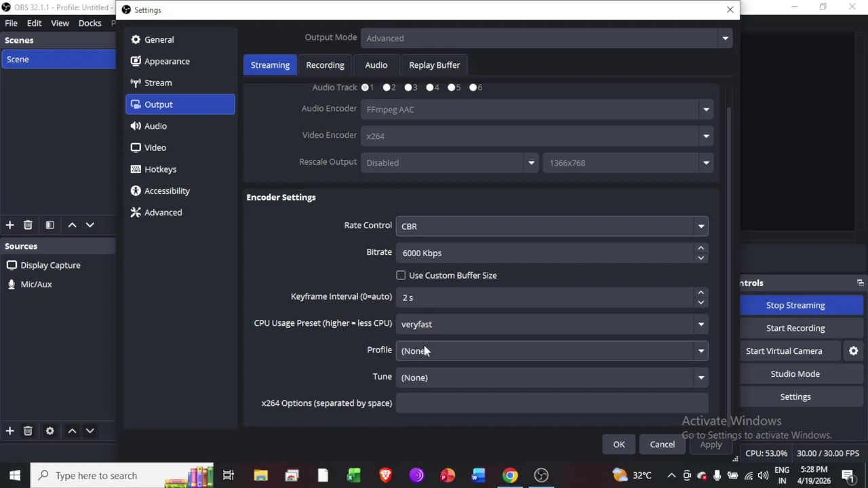
Task: Move source down in Sources toolbar
Action: tap(90, 431)
